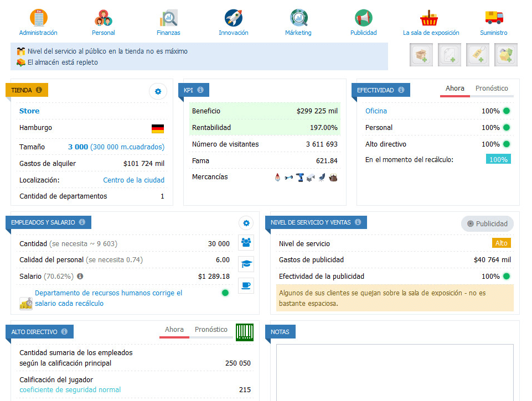Click the price tag add icon
The width and height of the screenshot is (532, 401).
(478, 55)
